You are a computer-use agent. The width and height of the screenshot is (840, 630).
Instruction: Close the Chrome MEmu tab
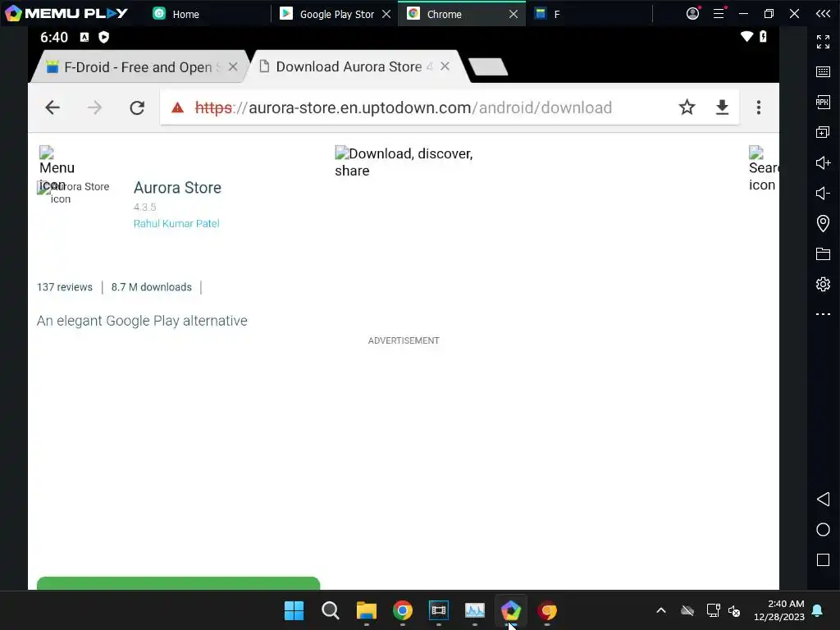click(514, 14)
